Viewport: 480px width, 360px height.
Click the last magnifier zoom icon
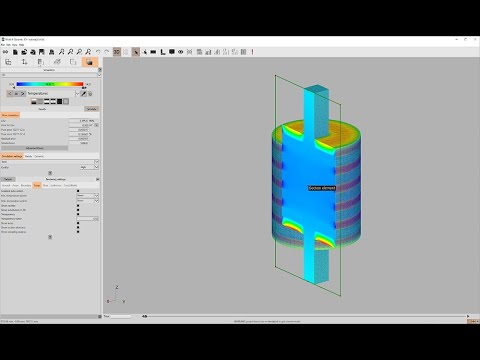point(88,52)
